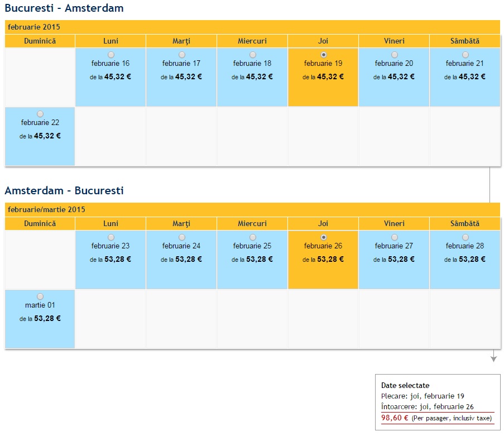The width and height of the screenshot is (504, 436).
Task: Select departure date februarie 16
Action: [111, 55]
